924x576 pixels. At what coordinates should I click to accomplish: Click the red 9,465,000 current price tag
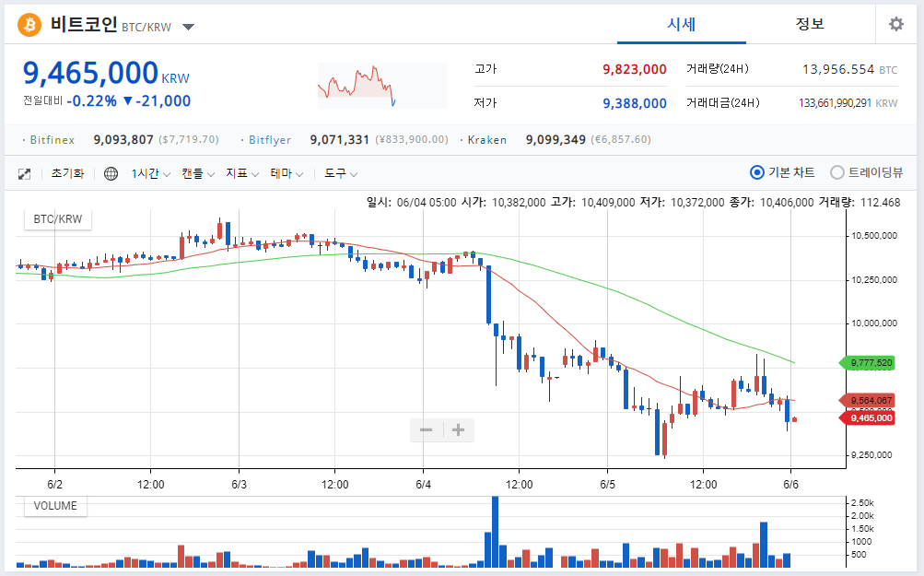[x=868, y=418]
